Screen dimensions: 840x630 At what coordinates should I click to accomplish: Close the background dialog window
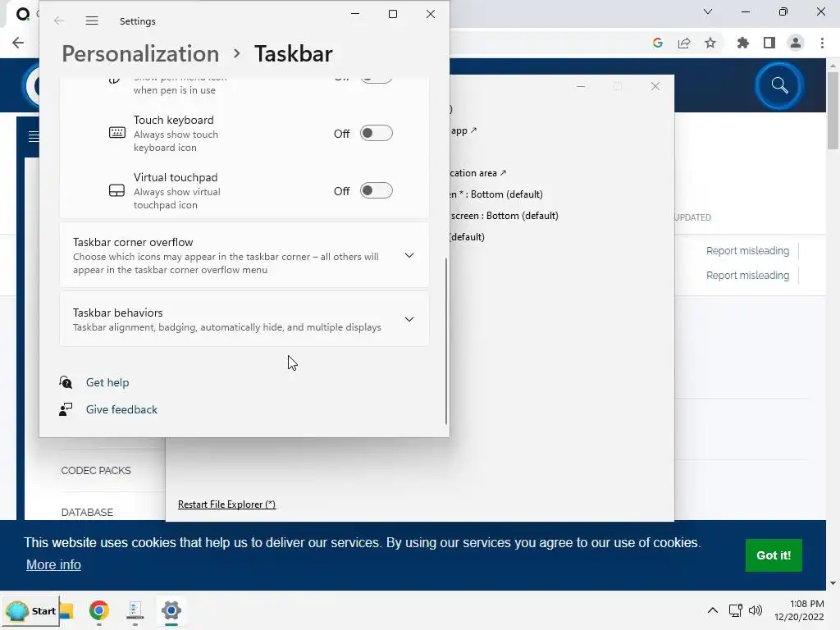[x=655, y=86]
